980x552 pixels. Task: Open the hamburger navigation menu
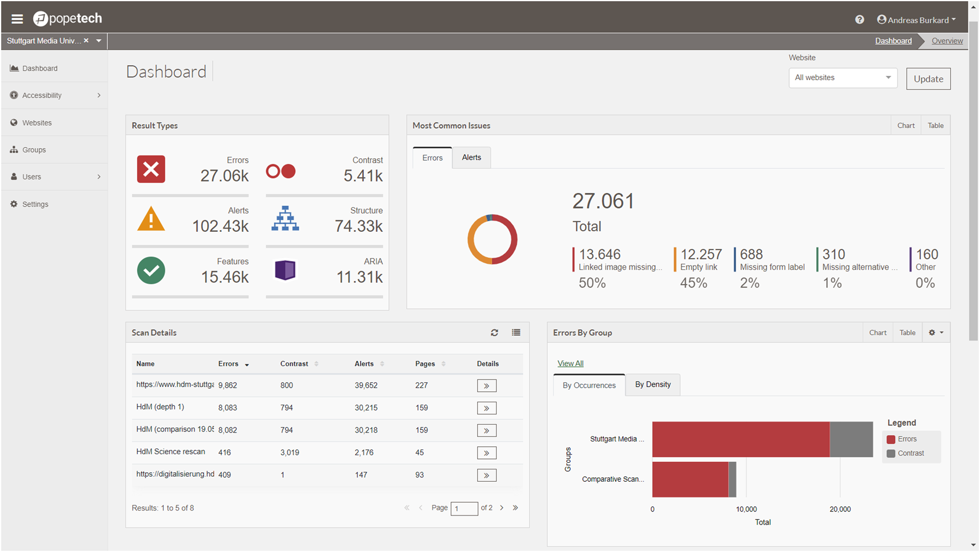(17, 19)
